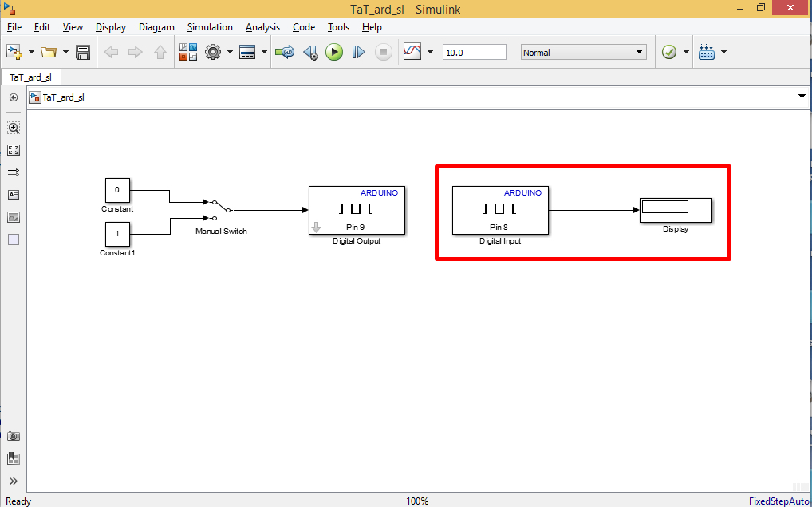Choose simulation mode from Normal dropdown
This screenshot has width=812, height=507.
pyautogui.click(x=584, y=53)
